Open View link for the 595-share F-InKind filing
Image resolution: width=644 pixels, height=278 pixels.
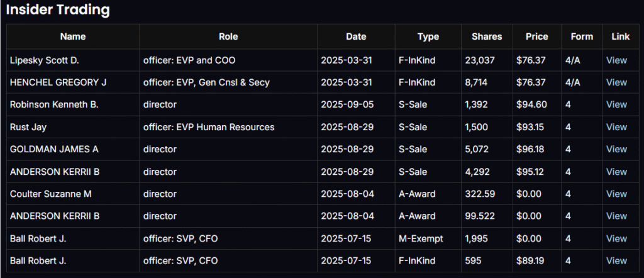tap(616, 260)
